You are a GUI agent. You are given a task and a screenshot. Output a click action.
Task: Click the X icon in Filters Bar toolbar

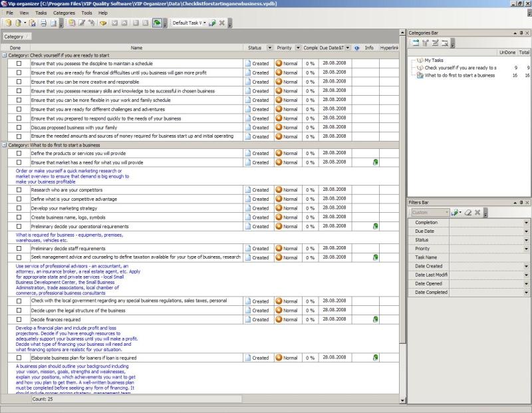(x=477, y=213)
